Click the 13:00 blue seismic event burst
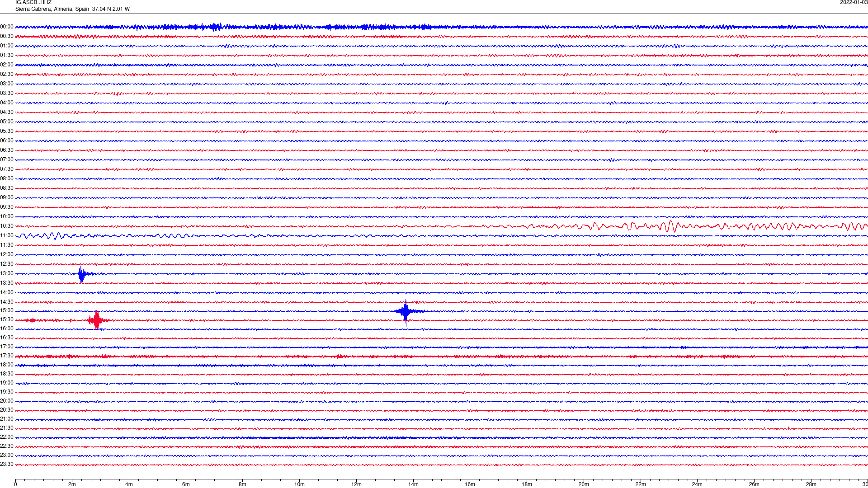The width and height of the screenshot is (868, 488). (x=82, y=274)
